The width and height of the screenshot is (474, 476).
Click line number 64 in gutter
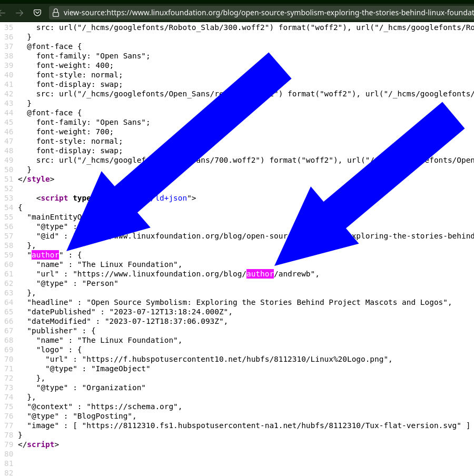(x=8, y=302)
